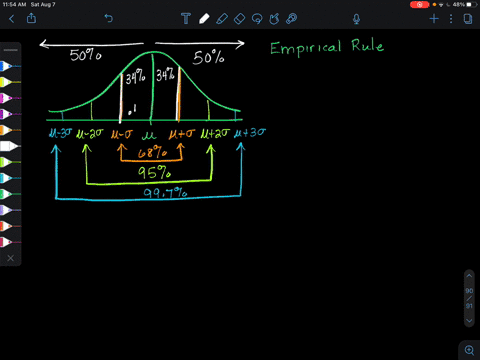The height and width of the screenshot is (360, 480).
Task: Go to previous page with up chevron
Action: [469, 276]
